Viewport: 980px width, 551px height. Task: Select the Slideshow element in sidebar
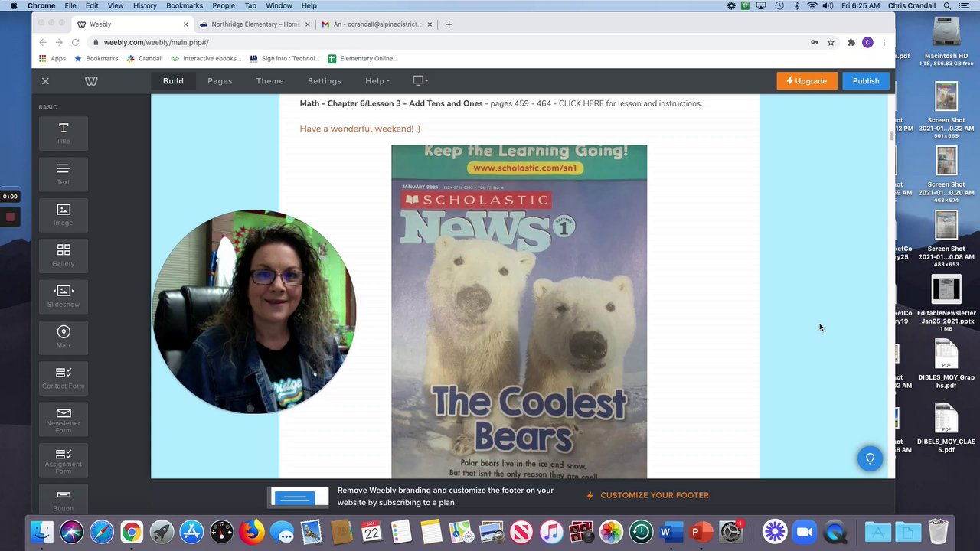click(x=64, y=296)
